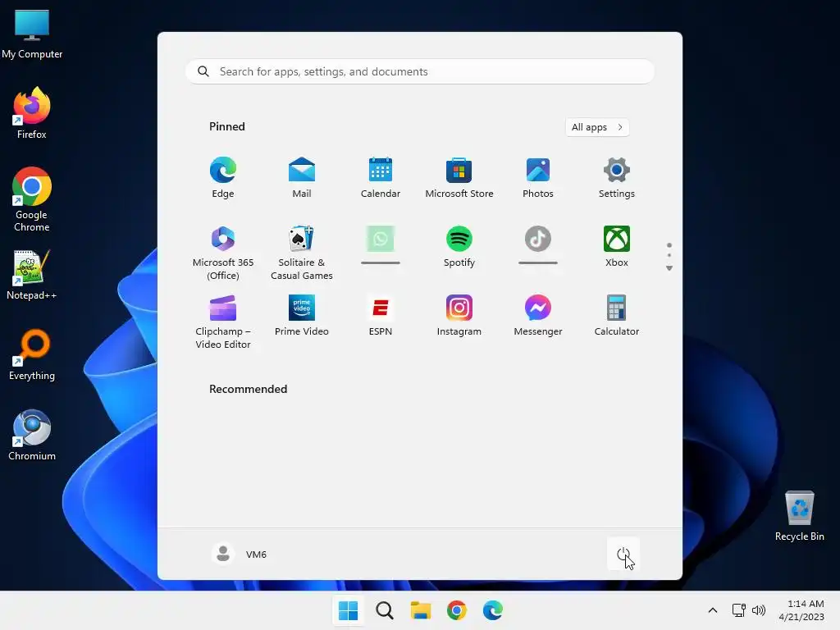This screenshot has height=630, width=840.
Task: Launch the Photos app
Action: (538, 178)
